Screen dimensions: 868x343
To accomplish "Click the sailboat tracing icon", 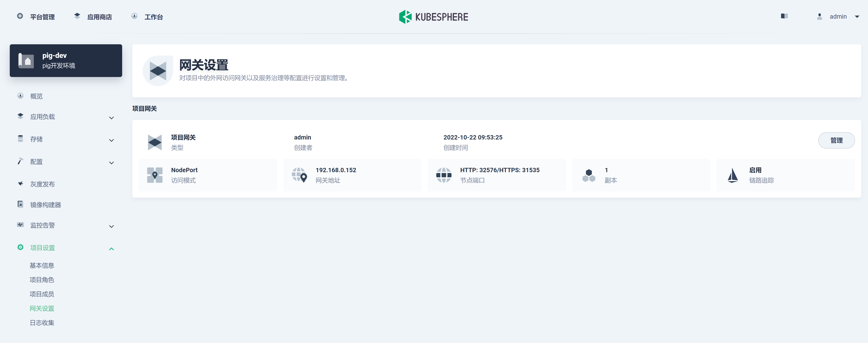I will click(732, 175).
